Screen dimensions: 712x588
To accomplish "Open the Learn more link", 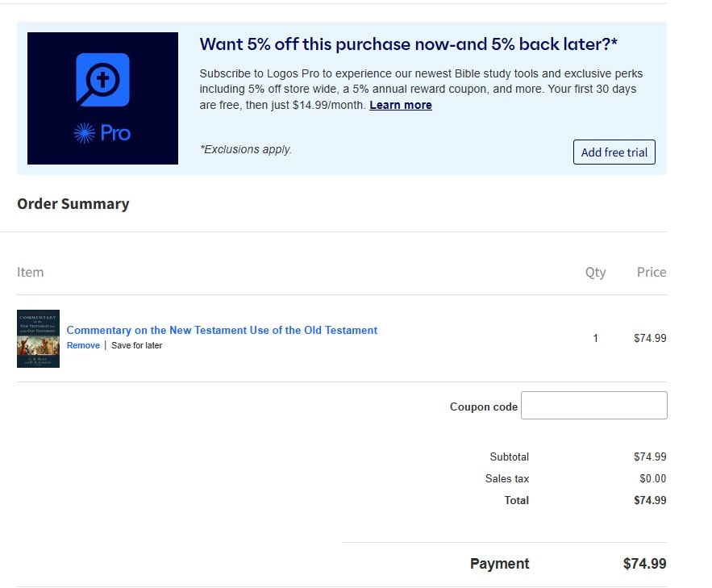I will coord(400,105).
